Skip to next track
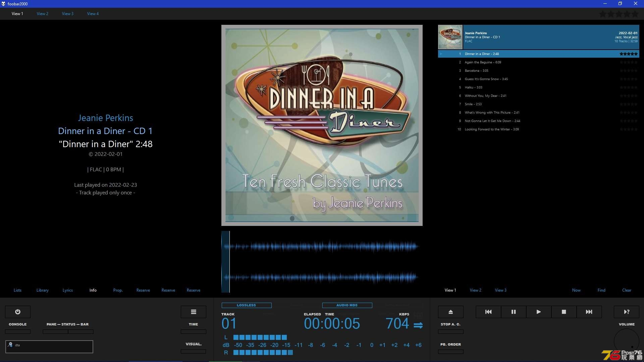Viewport: 644px width, 362px height. (589, 312)
